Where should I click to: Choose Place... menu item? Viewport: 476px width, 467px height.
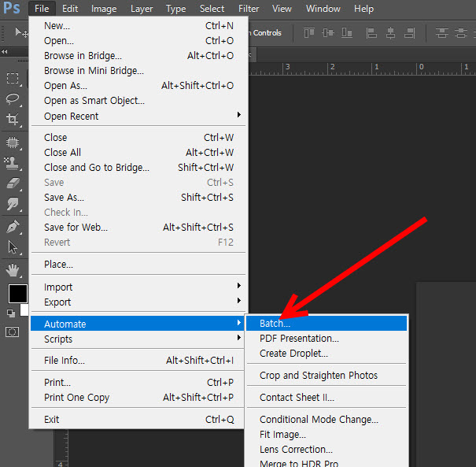point(138,265)
